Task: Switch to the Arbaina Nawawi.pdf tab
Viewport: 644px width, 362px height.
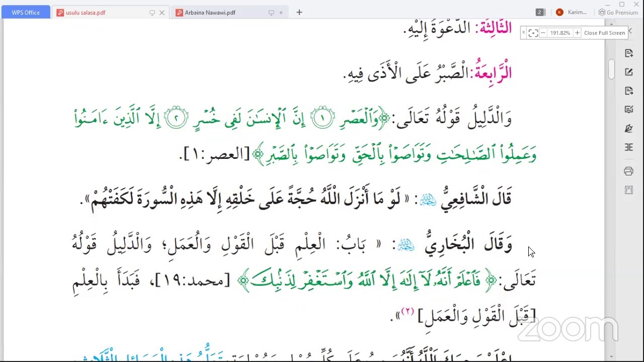Action: [x=210, y=13]
